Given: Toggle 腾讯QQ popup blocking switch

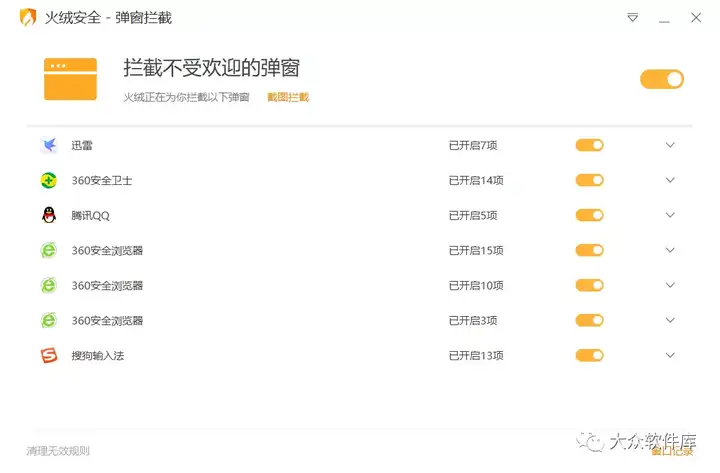Looking at the screenshot, I should 590,215.
